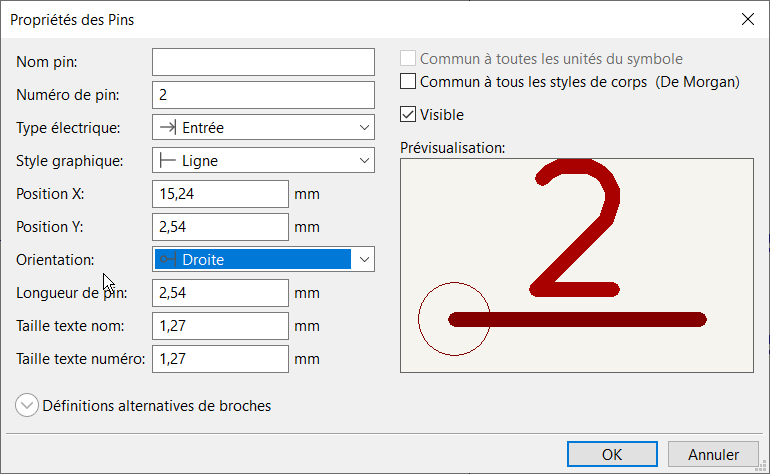Open the Type électrique dropdown arrow
770x474 pixels.
(x=362, y=127)
